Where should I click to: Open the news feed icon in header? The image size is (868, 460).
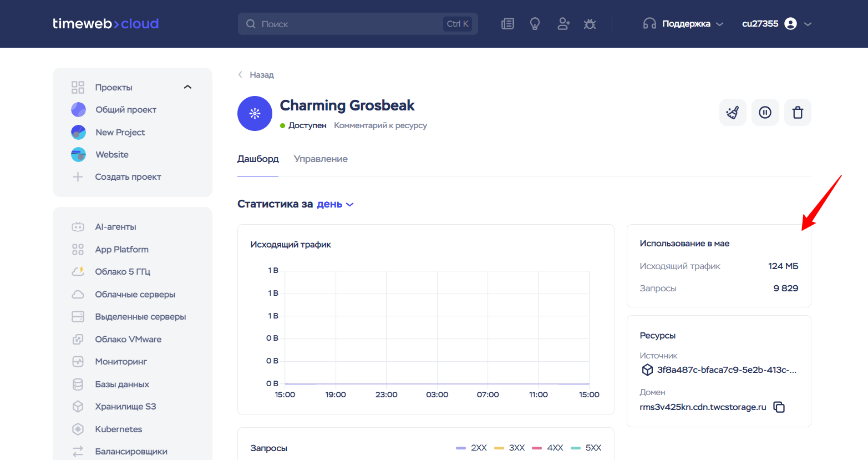click(x=507, y=24)
